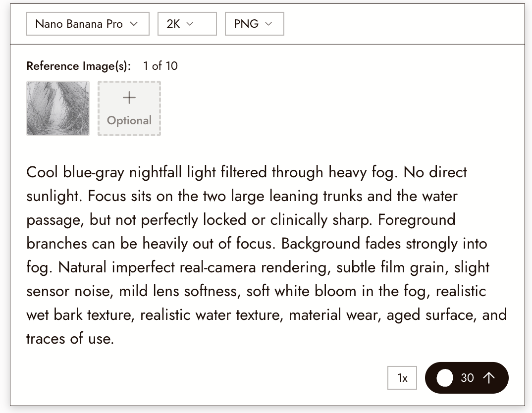The width and height of the screenshot is (532, 413).
Task: Add an optional reference image
Action: [x=129, y=108]
